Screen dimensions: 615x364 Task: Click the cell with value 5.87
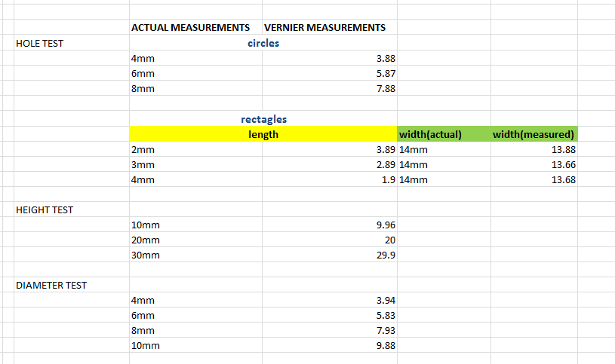tap(330, 73)
